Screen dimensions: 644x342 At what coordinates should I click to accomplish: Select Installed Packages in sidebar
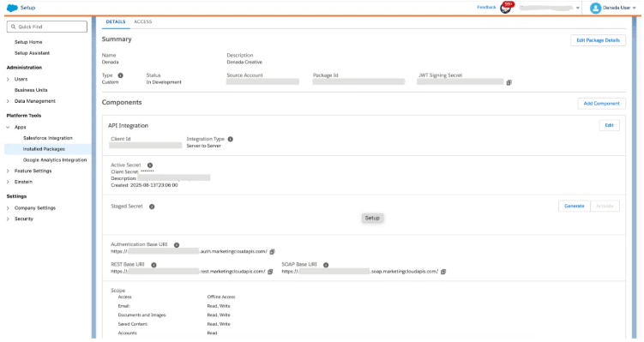(44, 149)
